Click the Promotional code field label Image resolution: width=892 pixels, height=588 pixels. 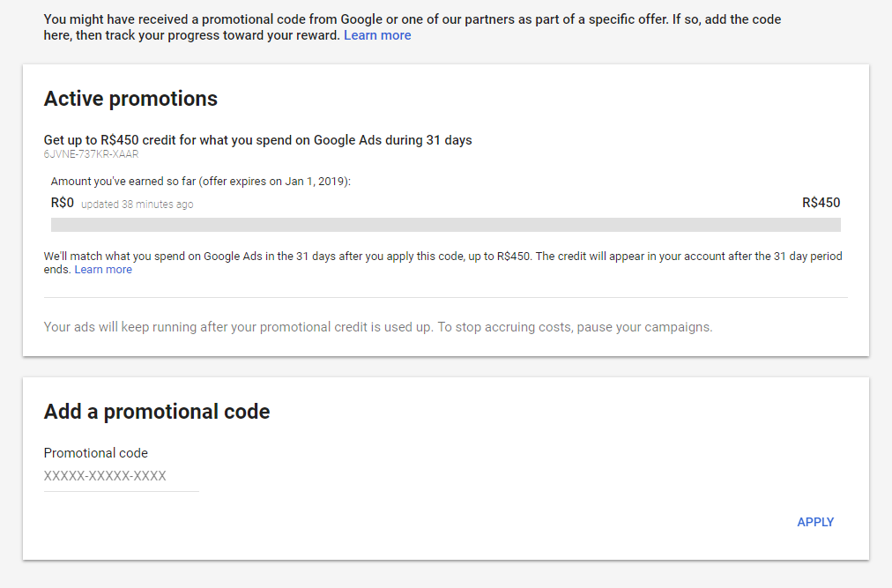pos(96,453)
